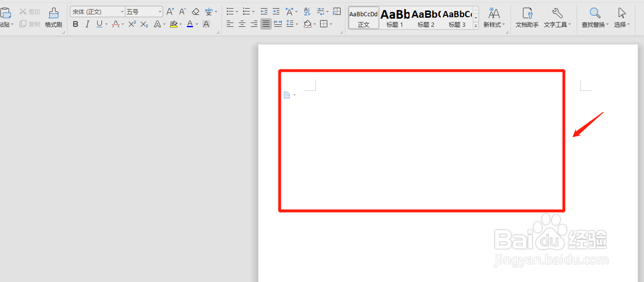The image size is (644, 282).
Task: Click the distributed alignment icon
Action: [278, 24]
